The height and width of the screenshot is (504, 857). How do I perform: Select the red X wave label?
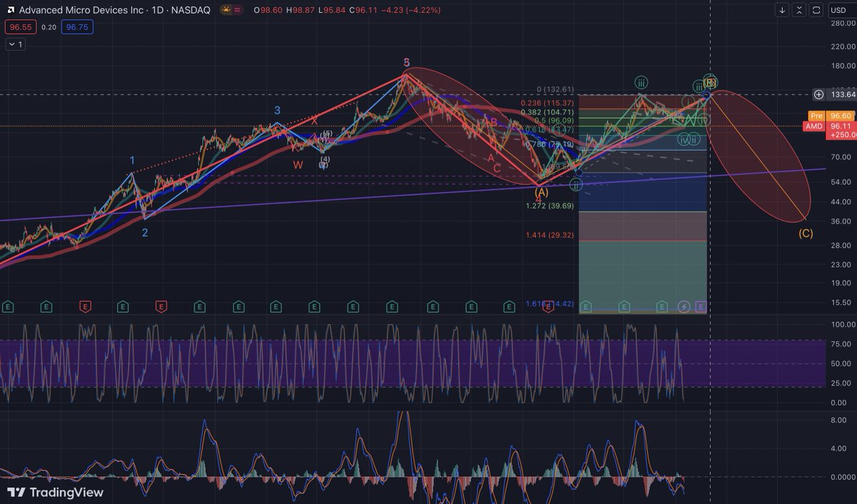point(314,120)
